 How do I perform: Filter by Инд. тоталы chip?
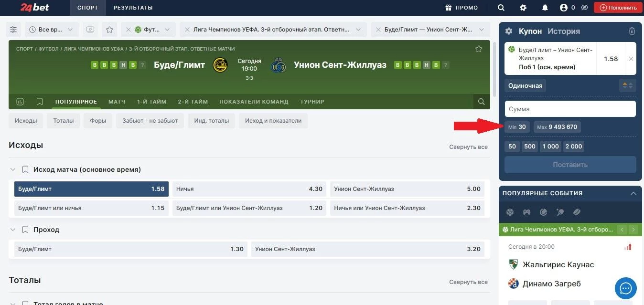click(212, 121)
